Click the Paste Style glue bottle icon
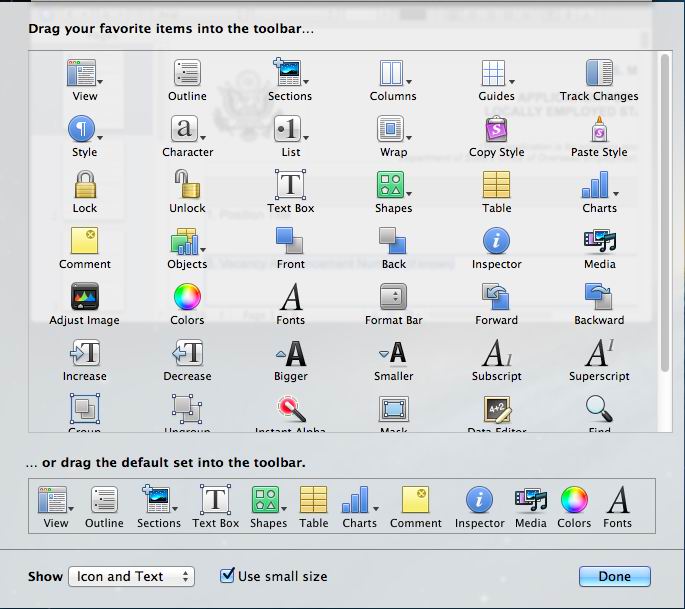The height and width of the screenshot is (609, 685). (599, 128)
